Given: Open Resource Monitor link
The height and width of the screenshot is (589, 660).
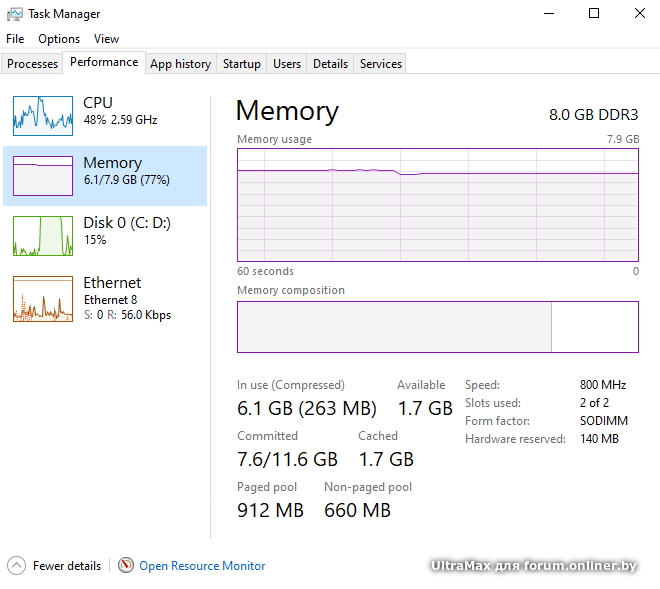Looking at the screenshot, I should pos(202,566).
